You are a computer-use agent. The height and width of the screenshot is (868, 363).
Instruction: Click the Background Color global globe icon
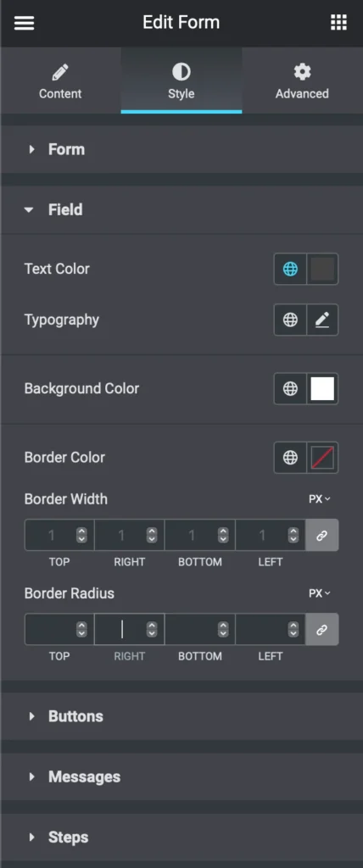point(290,388)
